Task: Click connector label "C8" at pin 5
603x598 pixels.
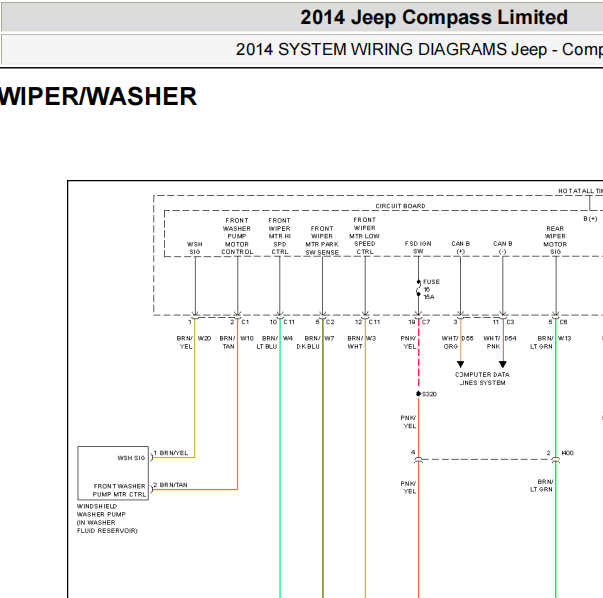Action: tap(563, 322)
